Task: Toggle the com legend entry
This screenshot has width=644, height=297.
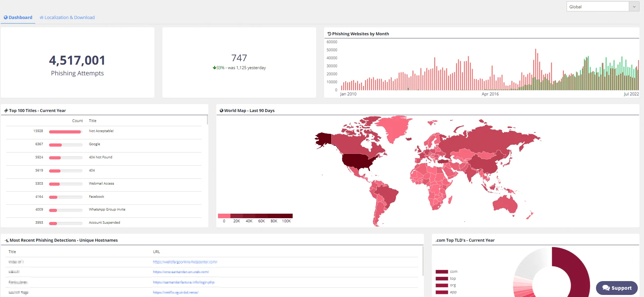Action: pos(446,272)
